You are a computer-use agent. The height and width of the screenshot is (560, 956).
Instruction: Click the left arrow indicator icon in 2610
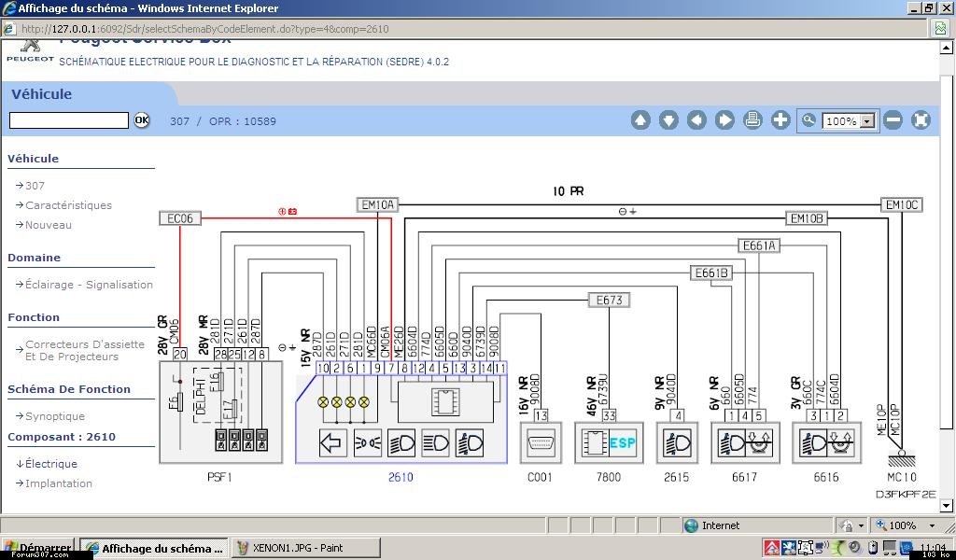point(333,443)
